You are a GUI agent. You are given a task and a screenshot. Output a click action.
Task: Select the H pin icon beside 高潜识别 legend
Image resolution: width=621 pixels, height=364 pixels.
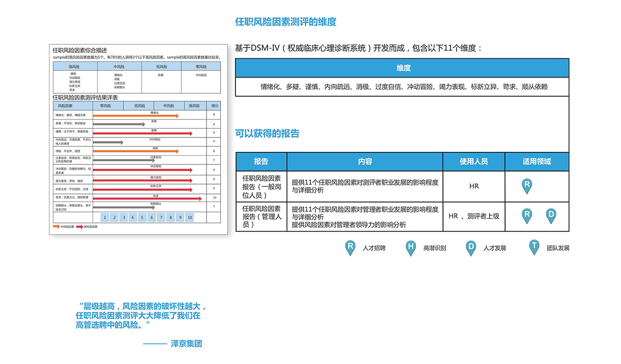pos(411,248)
